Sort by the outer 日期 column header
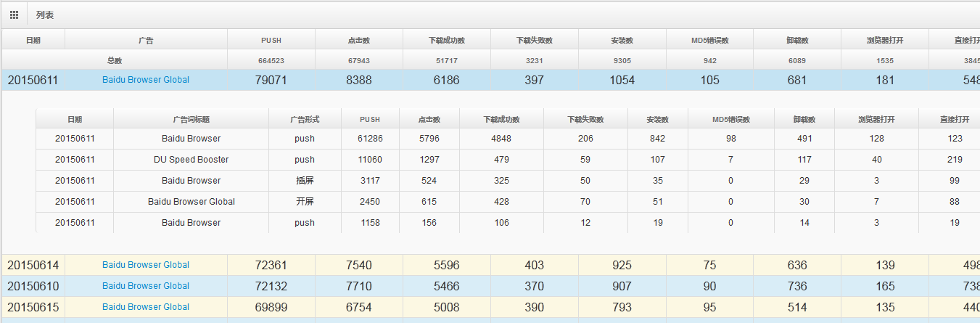Image resolution: width=980 pixels, height=323 pixels. pos(33,41)
